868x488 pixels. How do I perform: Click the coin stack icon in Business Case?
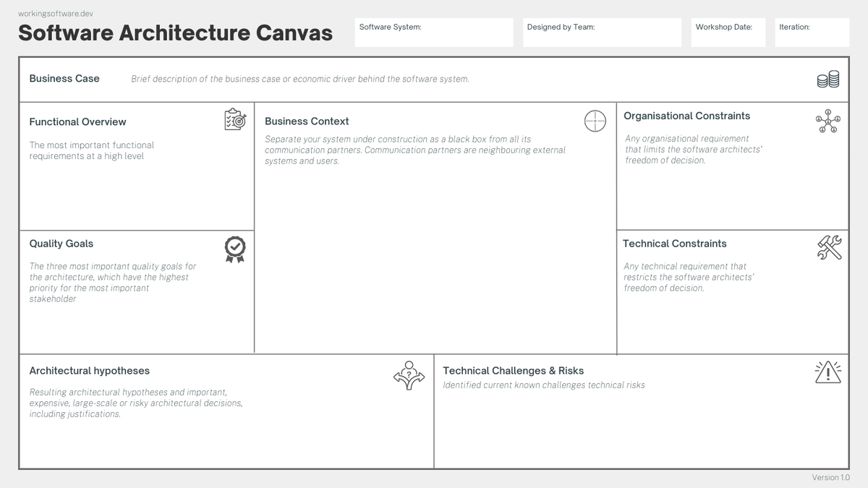(x=828, y=80)
